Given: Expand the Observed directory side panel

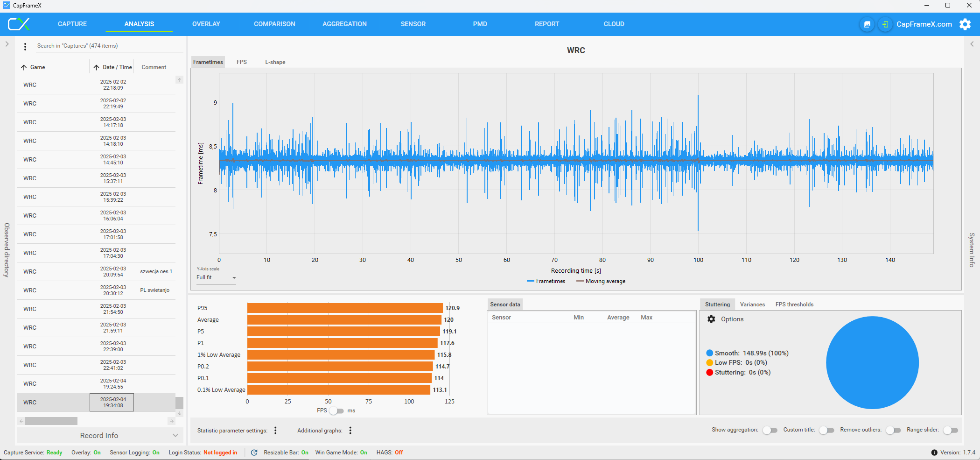Looking at the screenshot, I should click(x=7, y=44).
